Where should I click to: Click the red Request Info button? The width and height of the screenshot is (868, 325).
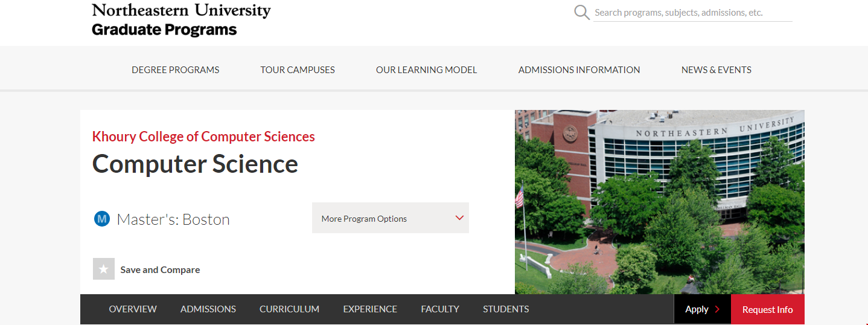768,309
